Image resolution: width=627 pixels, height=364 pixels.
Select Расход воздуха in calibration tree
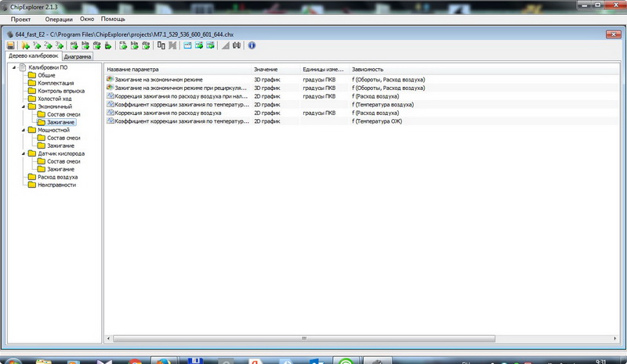pyautogui.click(x=57, y=177)
